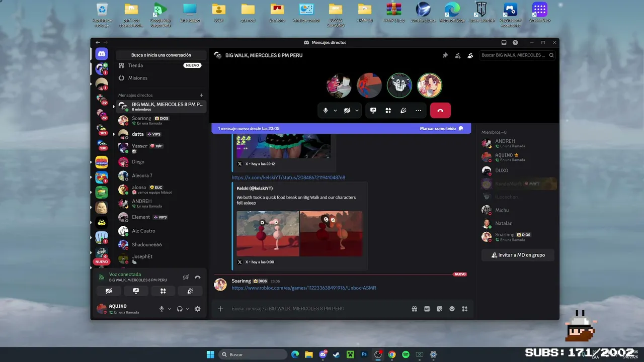Share screen from the voice panel
The width and height of the screenshot is (644, 362).
click(136, 291)
